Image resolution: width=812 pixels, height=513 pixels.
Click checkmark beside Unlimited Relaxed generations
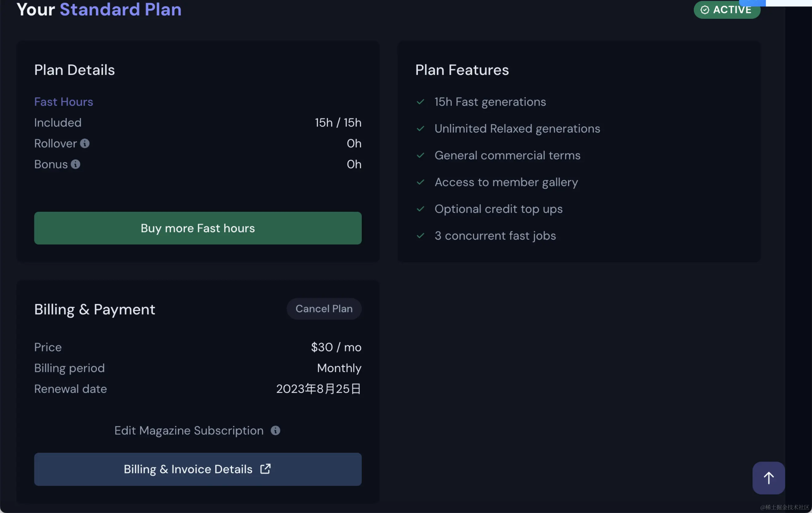pos(420,128)
